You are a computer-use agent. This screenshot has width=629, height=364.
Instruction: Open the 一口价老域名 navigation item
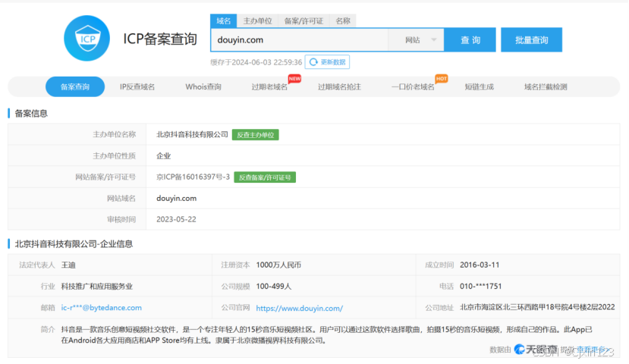pos(413,86)
